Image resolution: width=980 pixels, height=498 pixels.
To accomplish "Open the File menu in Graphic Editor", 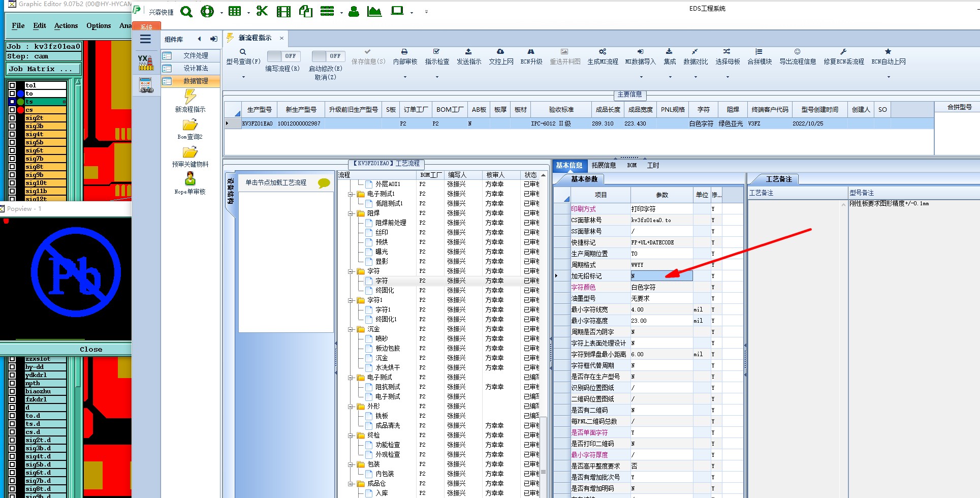I will pyautogui.click(x=18, y=25).
